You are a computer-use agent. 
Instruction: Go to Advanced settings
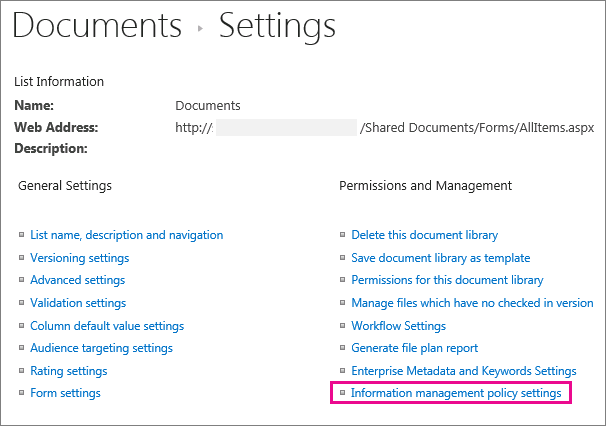[77, 280]
